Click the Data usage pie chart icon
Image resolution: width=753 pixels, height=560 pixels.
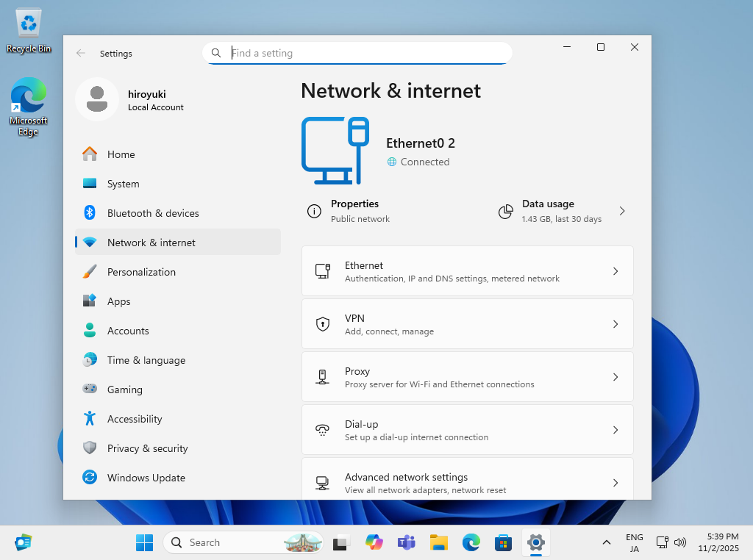[x=506, y=212]
